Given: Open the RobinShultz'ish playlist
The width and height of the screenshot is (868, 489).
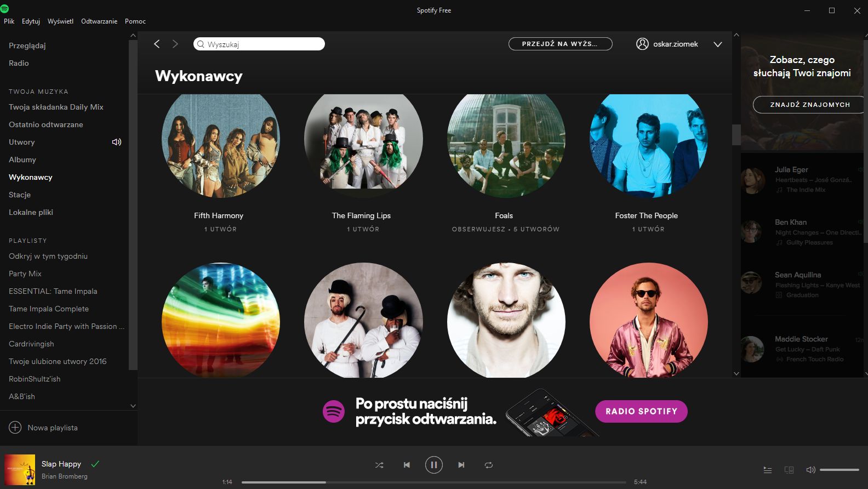Looking at the screenshot, I should point(35,379).
